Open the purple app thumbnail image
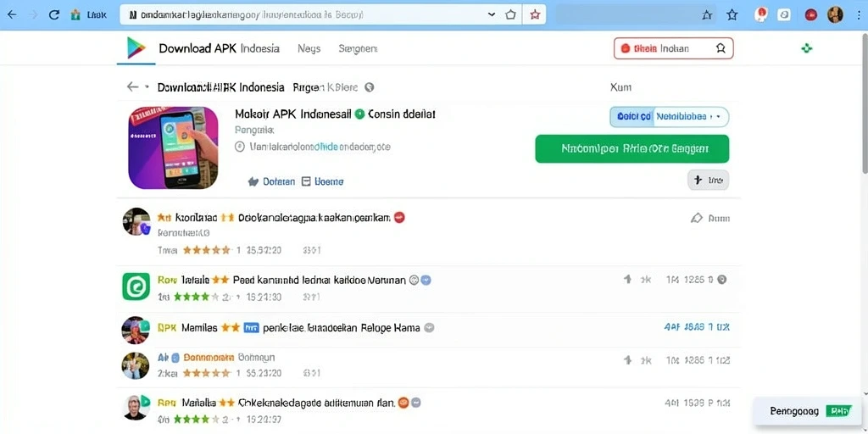This screenshot has height=434, width=868. pos(173,147)
